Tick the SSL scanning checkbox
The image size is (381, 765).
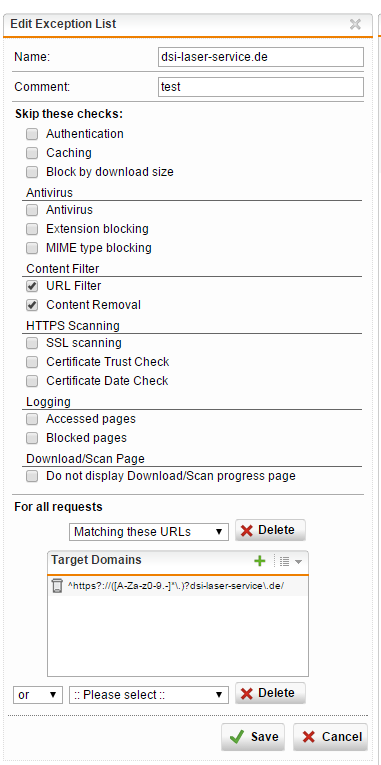(32, 343)
